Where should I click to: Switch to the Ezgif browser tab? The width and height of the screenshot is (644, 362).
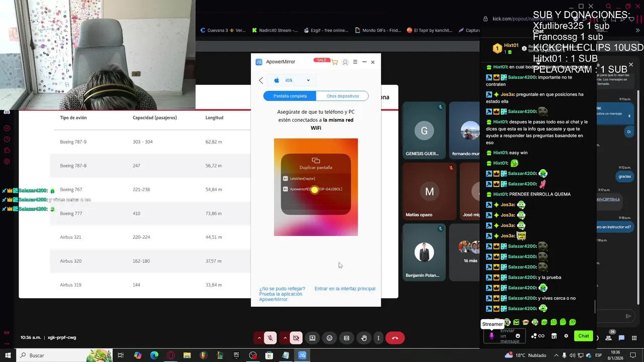(327, 30)
